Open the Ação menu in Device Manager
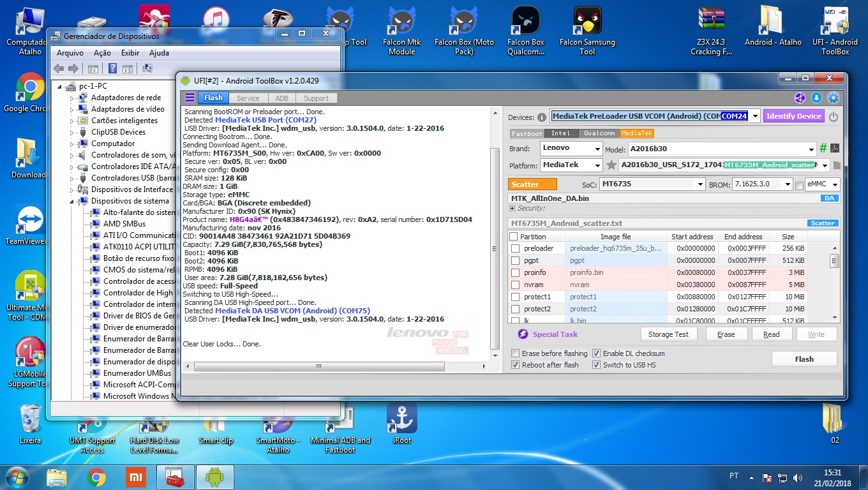 102,53
